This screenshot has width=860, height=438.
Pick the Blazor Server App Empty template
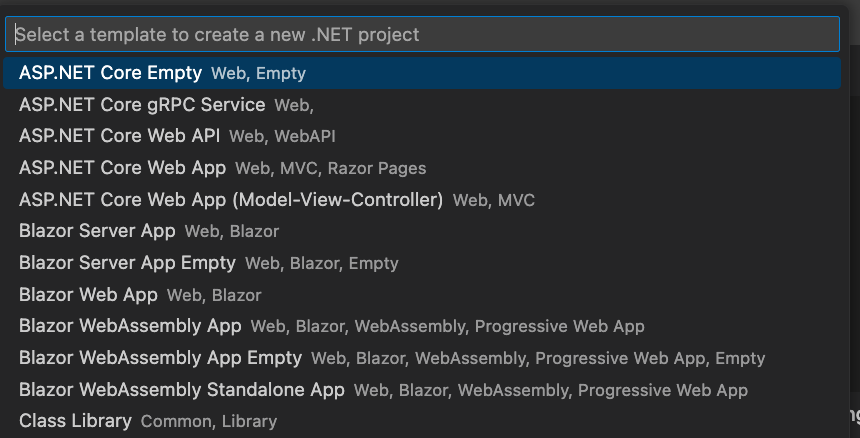coord(127,263)
